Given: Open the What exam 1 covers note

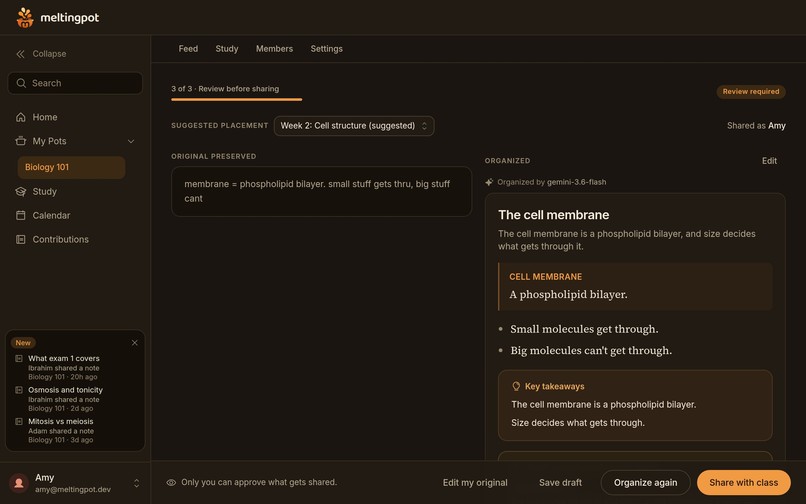Looking at the screenshot, I should pyautogui.click(x=64, y=358).
